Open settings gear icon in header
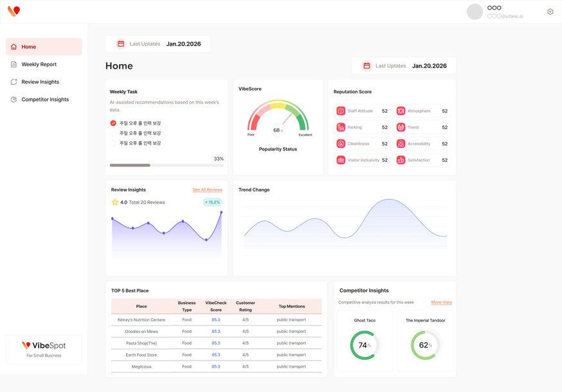The image size is (562, 392). (550, 12)
